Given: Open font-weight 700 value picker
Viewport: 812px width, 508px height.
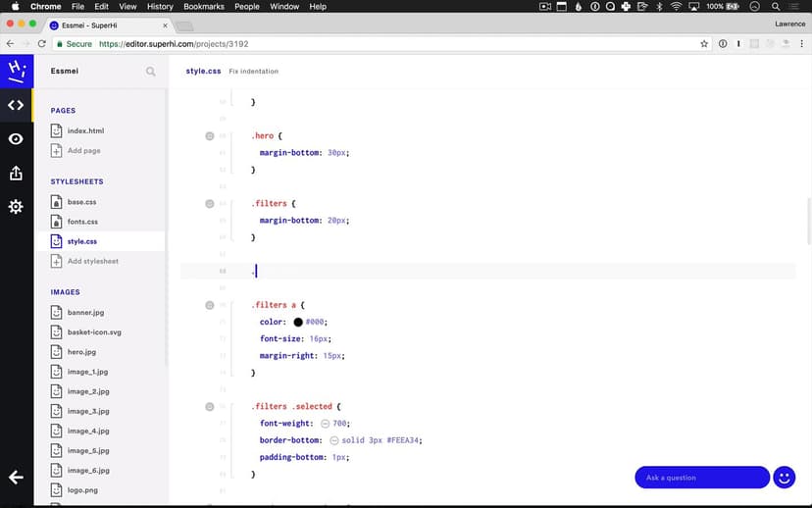Looking at the screenshot, I should coord(324,424).
